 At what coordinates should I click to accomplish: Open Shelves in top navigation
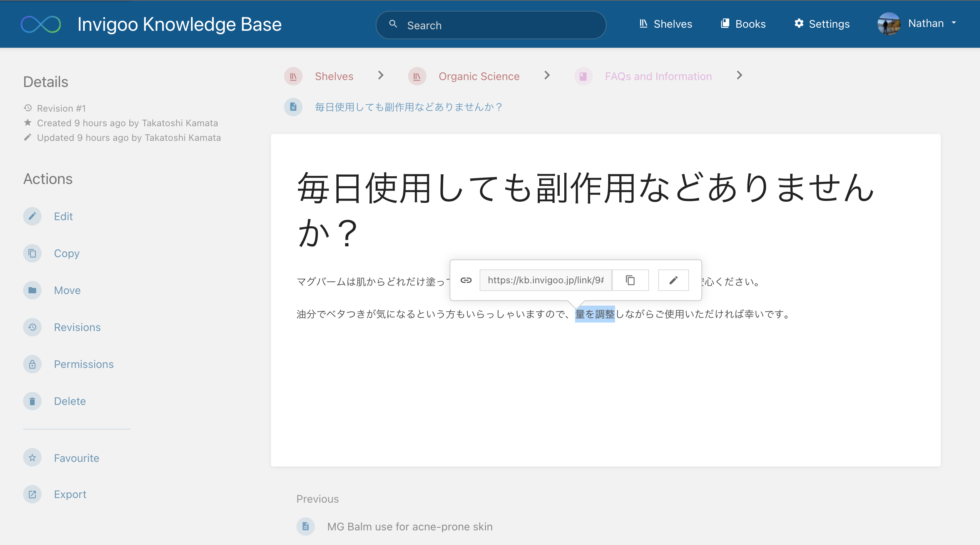coord(666,24)
